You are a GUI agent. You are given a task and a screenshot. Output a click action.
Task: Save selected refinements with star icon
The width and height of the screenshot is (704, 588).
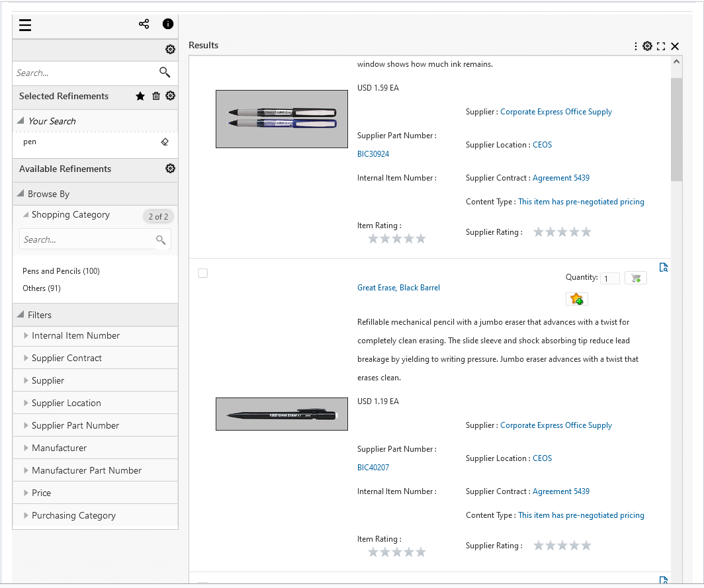click(140, 96)
